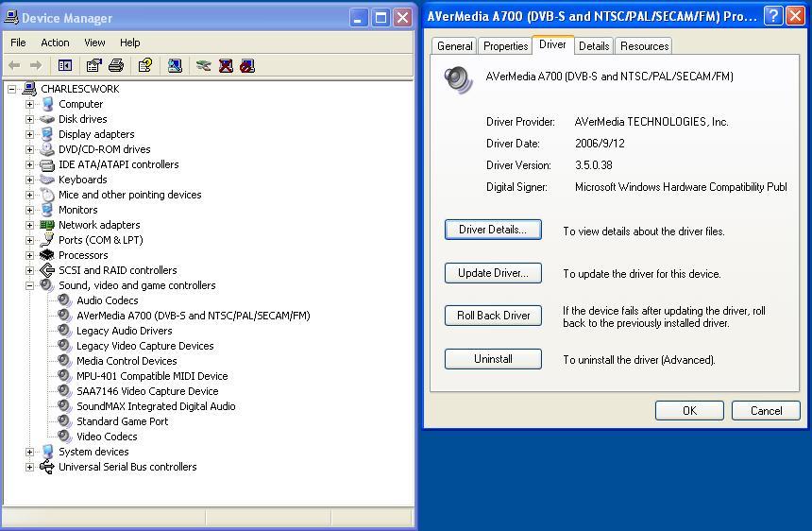Image resolution: width=812 pixels, height=531 pixels.
Task: Click the Mice and other pointing devices icon
Action: tap(47, 195)
